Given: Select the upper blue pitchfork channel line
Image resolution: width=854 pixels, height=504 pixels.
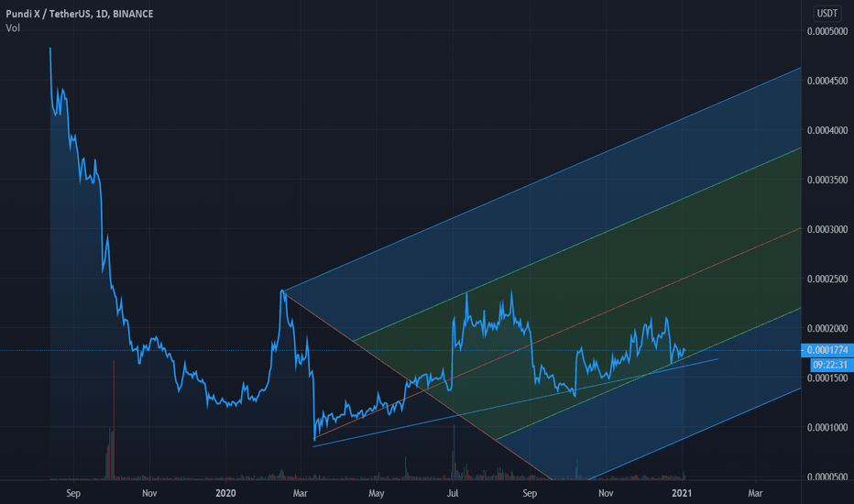Looking at the screenshot, I should (x=544, y=178).
